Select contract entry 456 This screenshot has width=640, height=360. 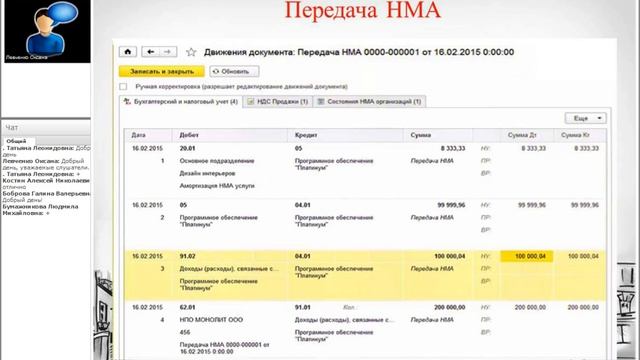(185, 333)
